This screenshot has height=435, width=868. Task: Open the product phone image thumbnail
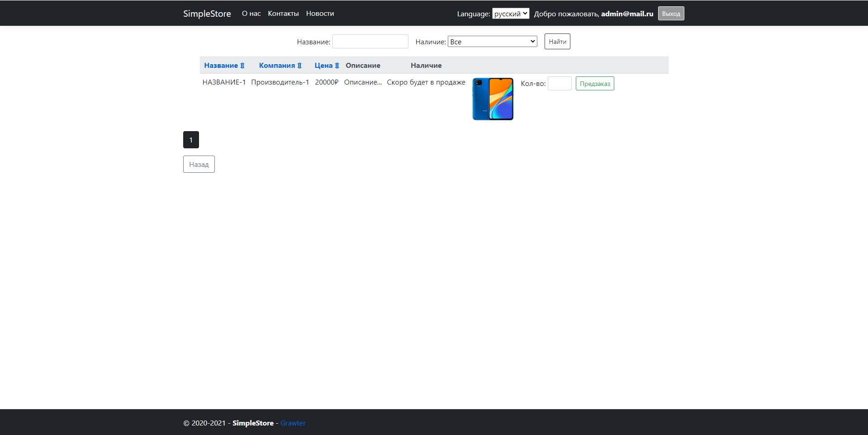click(x=493, y=99)
